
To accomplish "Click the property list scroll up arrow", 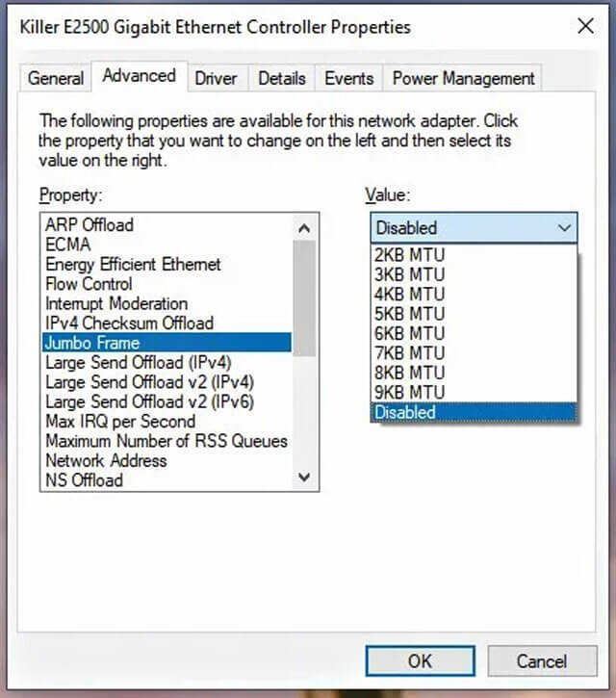I will (x=304, y=228).
